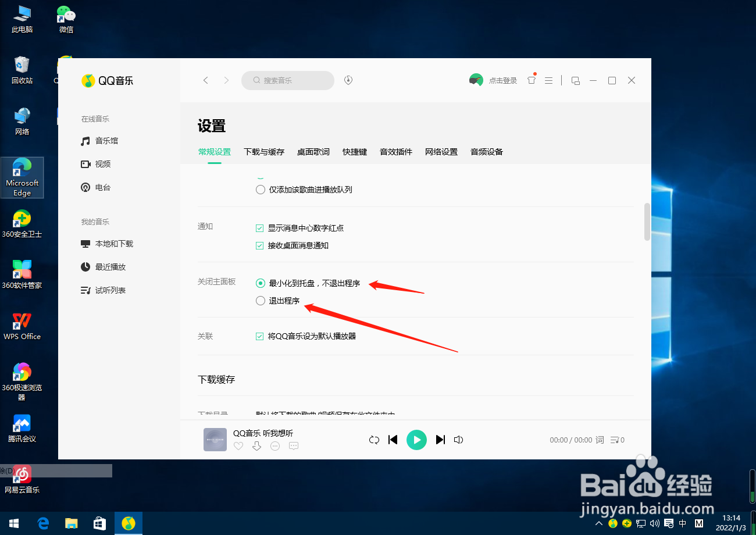
Task: Uncheck 显示消息中心数字红点
Action: (259, 228)
